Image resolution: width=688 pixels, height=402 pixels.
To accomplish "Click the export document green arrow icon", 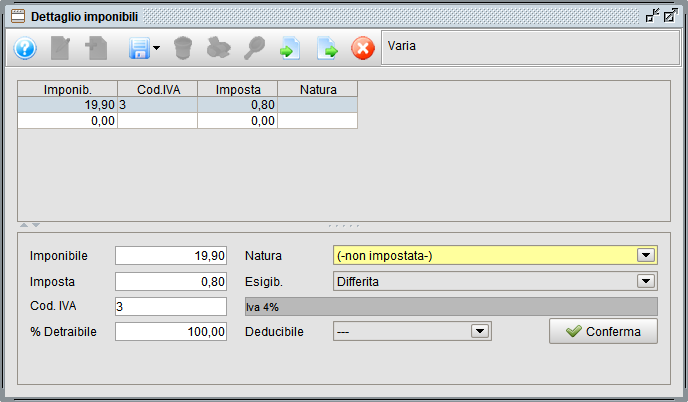I will coord(327,48).
